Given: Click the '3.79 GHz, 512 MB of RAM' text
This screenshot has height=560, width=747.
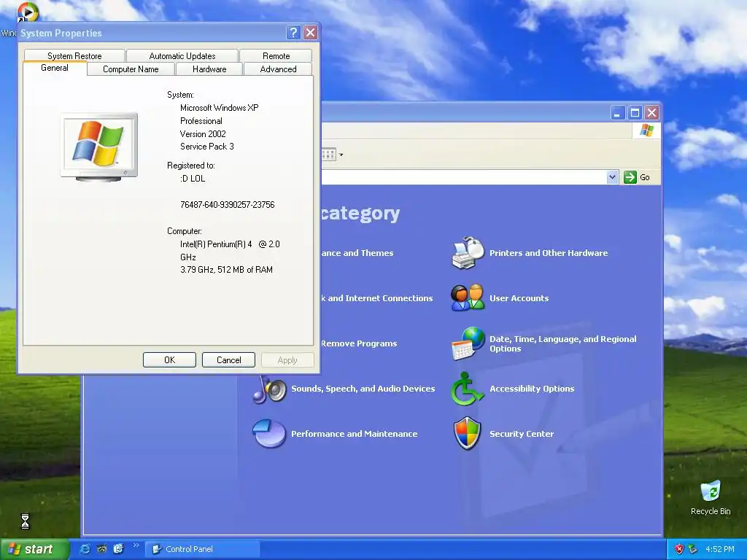Looking at the screenshot, I should [x=226, y=270].
